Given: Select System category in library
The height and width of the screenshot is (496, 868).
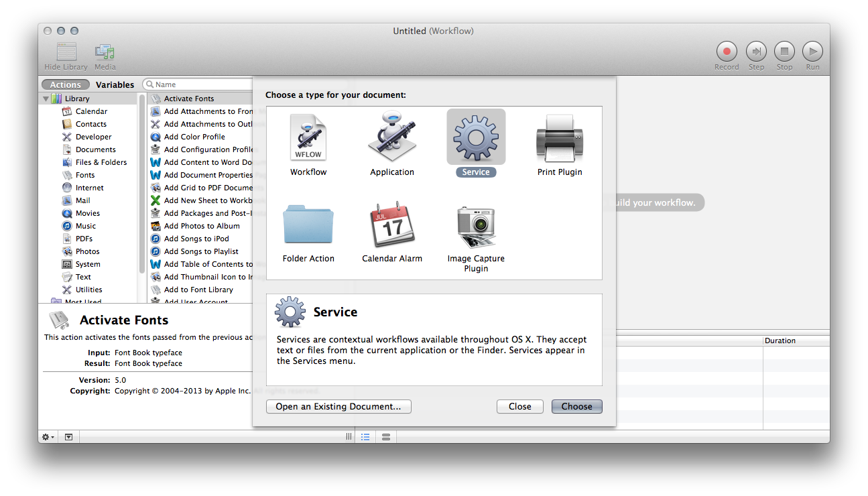Looking at the screenshot, I should 88,264.
